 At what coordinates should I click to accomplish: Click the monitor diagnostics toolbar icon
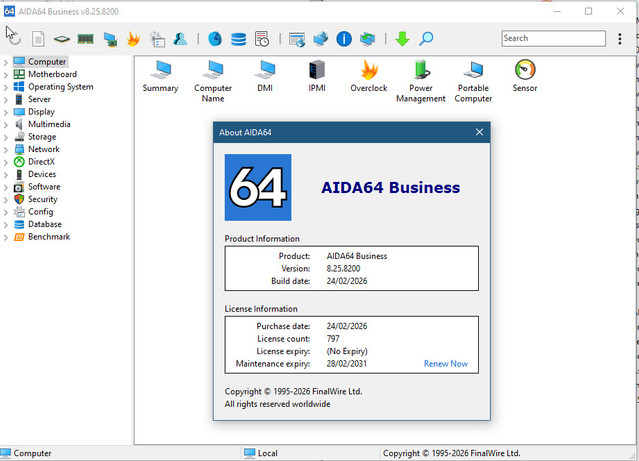[x=110, y=39]
